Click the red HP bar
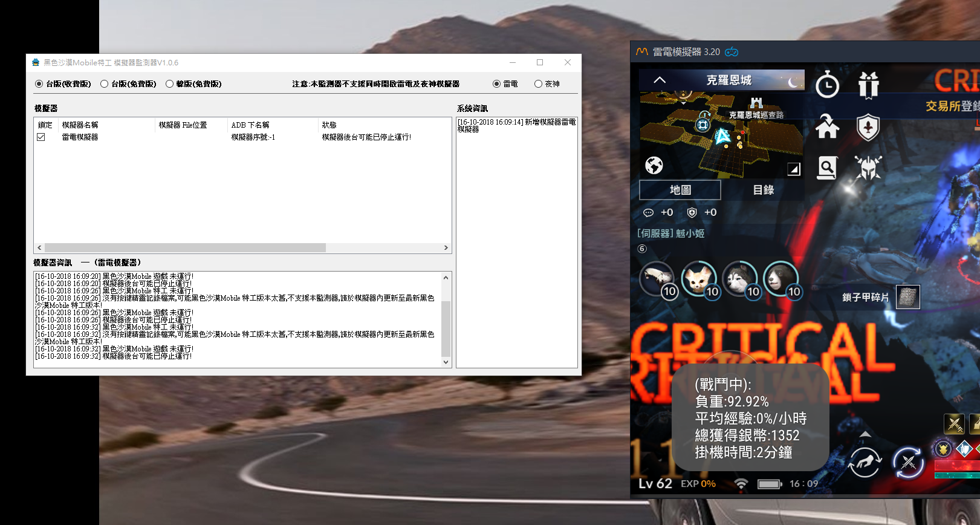 point(957,466)
